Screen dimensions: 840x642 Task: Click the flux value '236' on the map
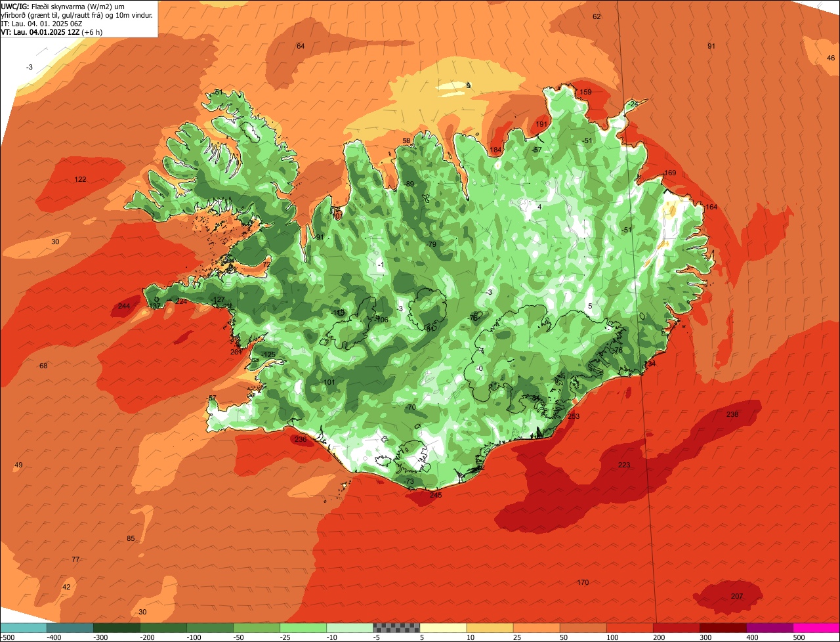pyautogui.click(x=301, y=439)
